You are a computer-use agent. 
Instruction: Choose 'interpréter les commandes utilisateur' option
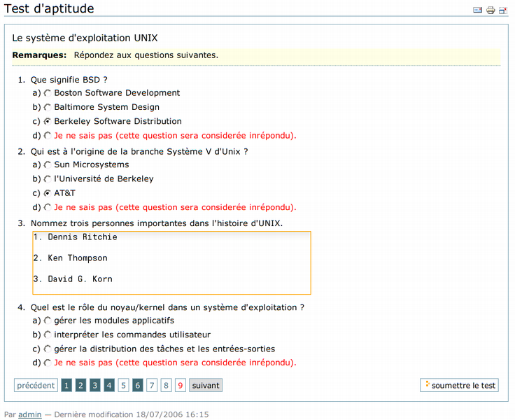click(48, 335)
